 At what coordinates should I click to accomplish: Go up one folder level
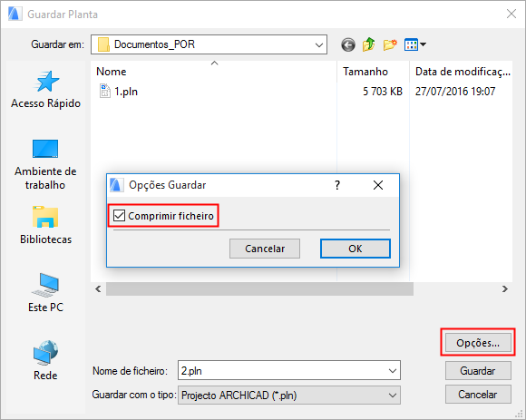369,44
